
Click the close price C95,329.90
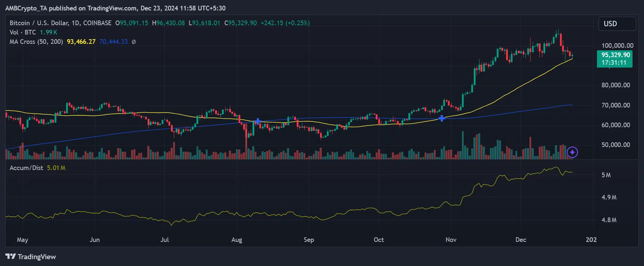[x=241, y=23]
